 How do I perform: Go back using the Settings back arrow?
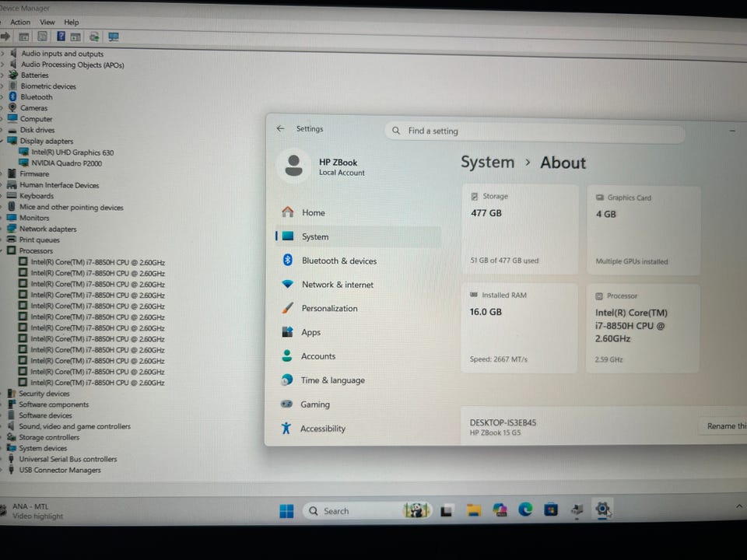[280, 128]
